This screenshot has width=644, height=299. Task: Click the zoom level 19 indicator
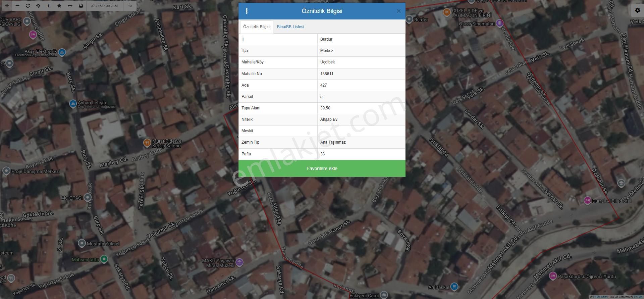pyautogui.click(x=130, y=6)
